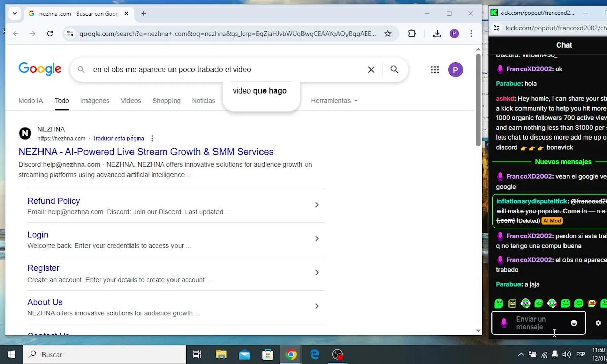Open Chrome tab search dropdown

tap(15, 14)
